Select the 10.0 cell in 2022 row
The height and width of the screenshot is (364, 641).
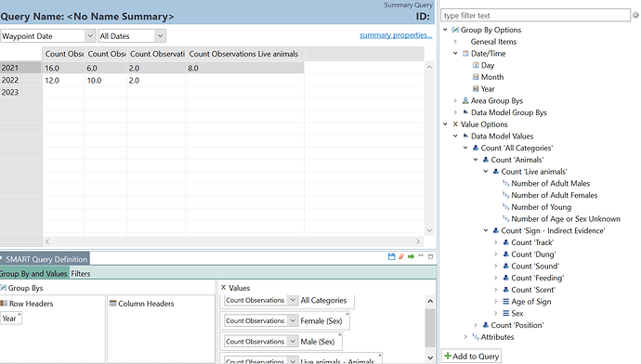(x=106, y=81)
